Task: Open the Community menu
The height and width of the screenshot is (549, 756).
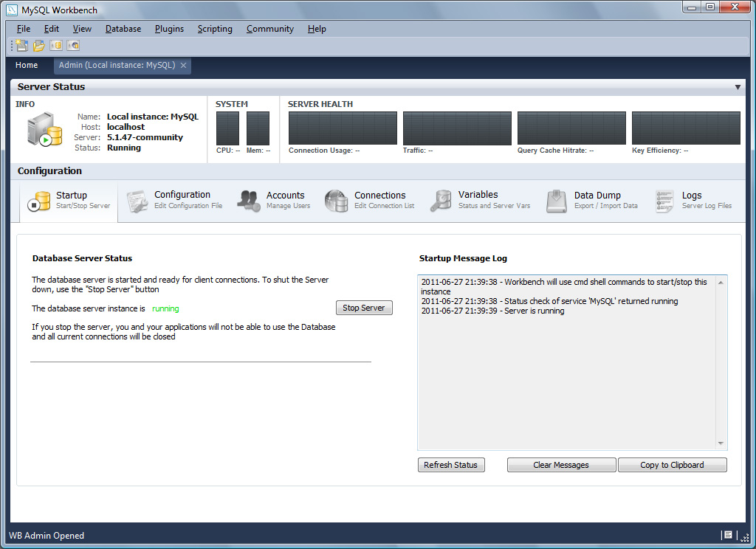Action: click(270, 29)
